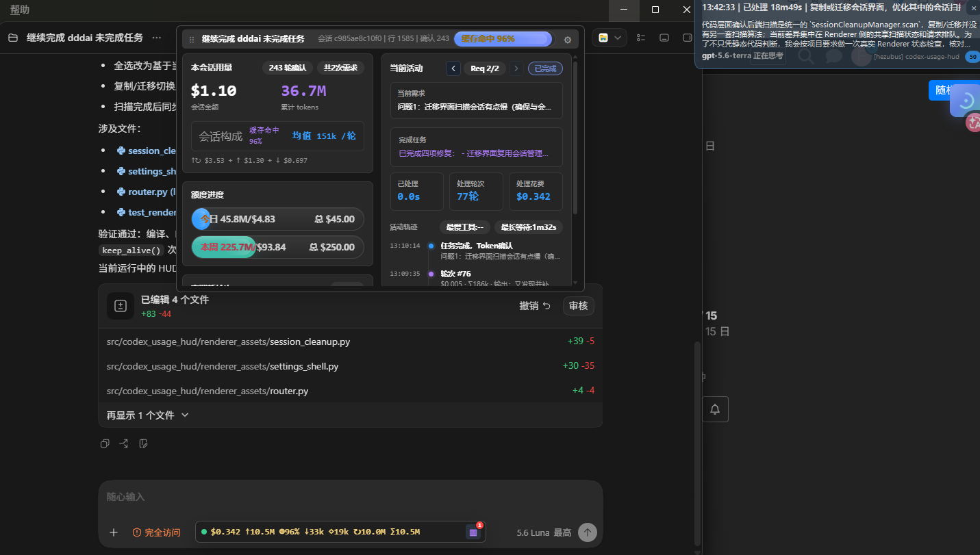Click the 最慢工具 chip

(465, 227)
